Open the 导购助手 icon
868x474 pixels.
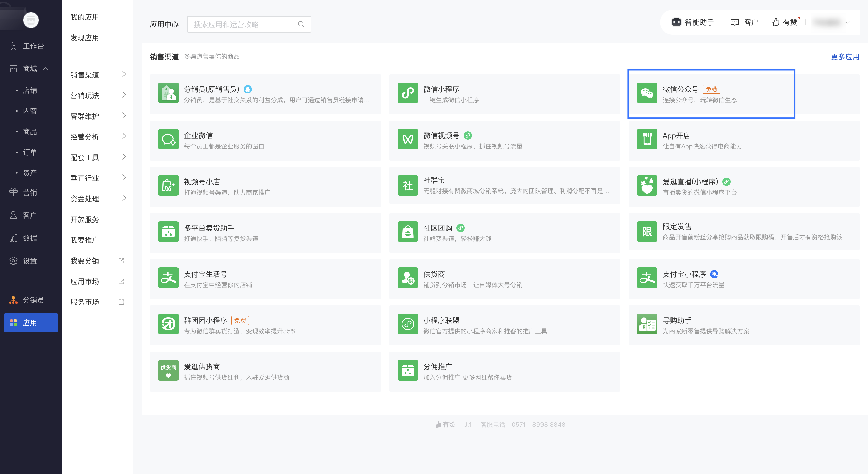click(x=647, y=324)
